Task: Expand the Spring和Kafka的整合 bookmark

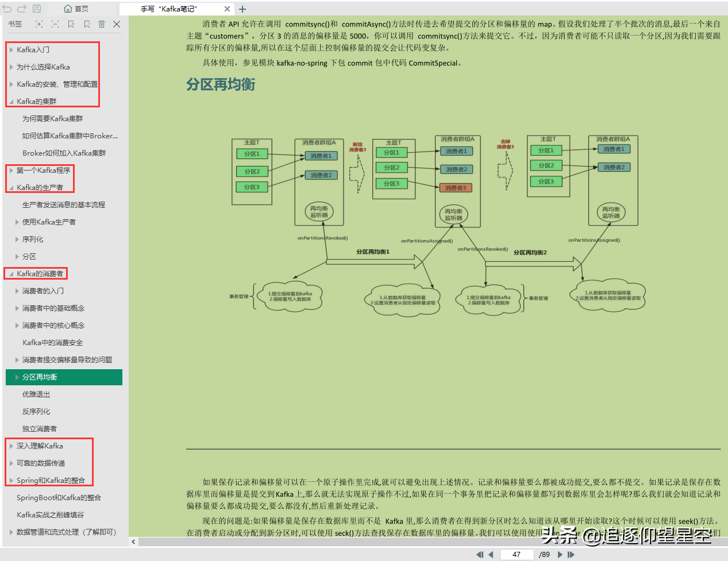Action: pyautogui.click(x=11, y=481)
